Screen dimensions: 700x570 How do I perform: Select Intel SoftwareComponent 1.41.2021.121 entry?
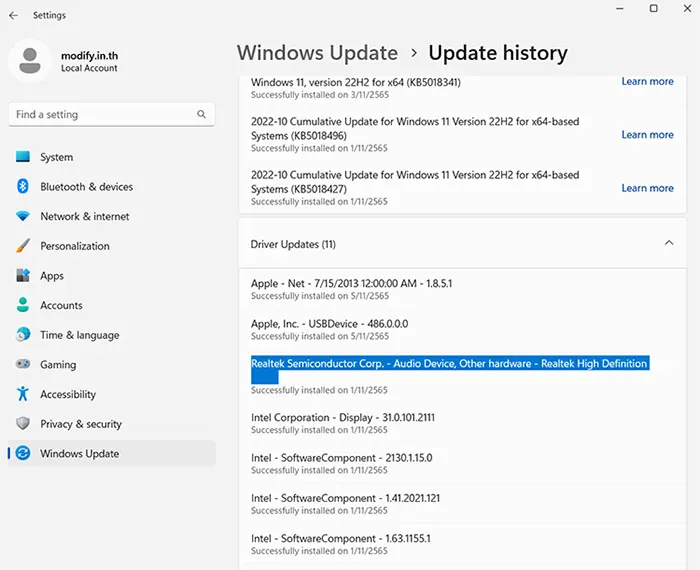pos(345,503)
